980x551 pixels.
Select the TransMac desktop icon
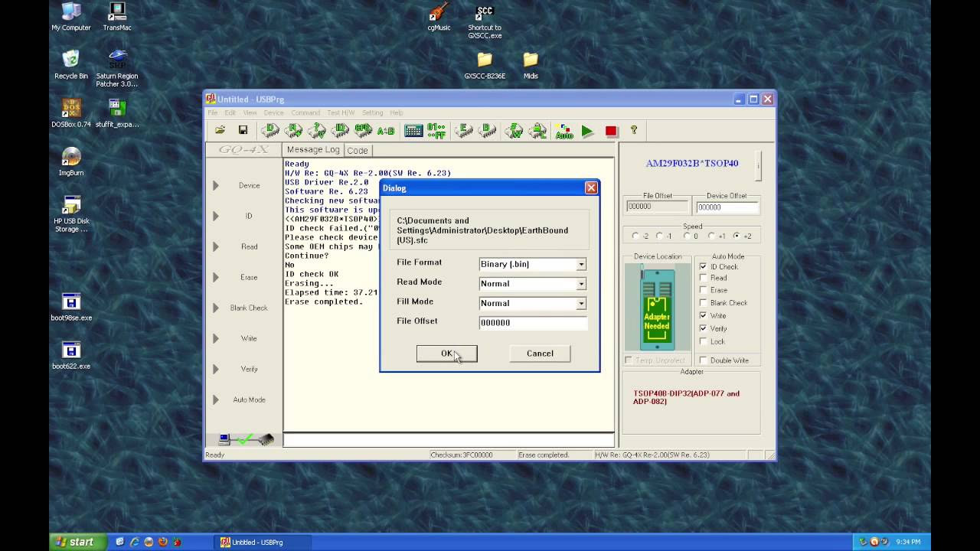pyautogui.click(x=117, y=17)
